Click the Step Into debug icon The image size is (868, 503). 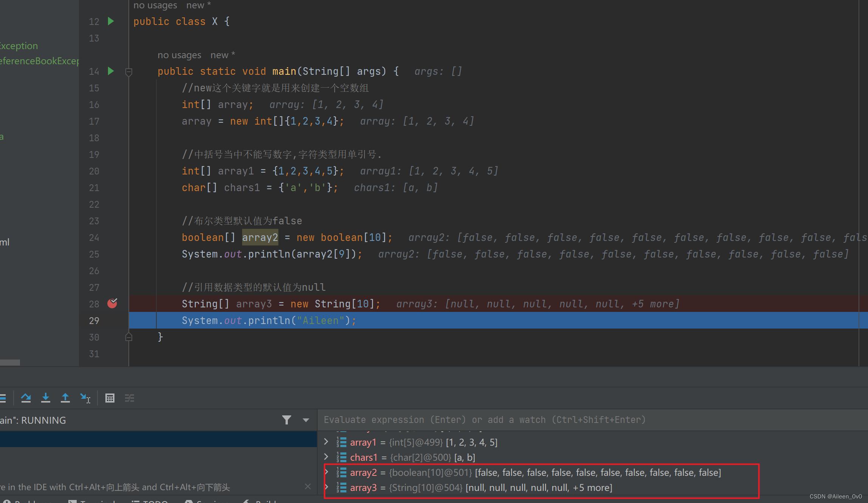point(45,398)
